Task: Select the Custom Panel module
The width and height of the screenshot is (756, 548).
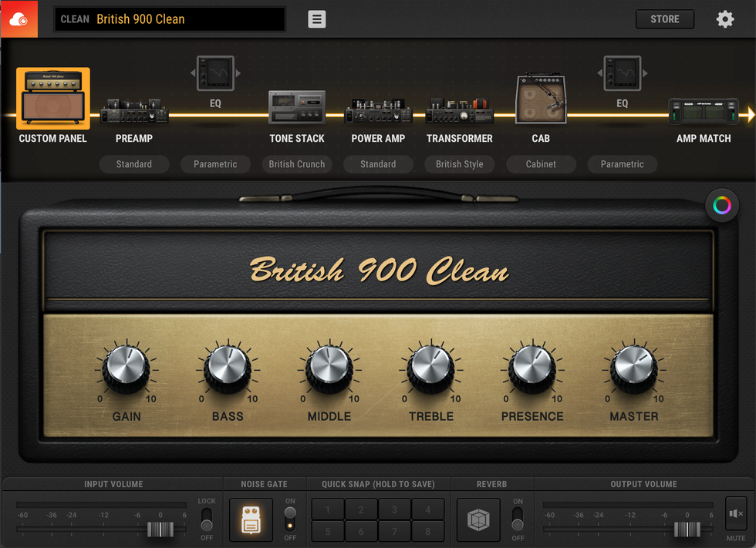Action: pyautogui.click(x=53, y=99)
